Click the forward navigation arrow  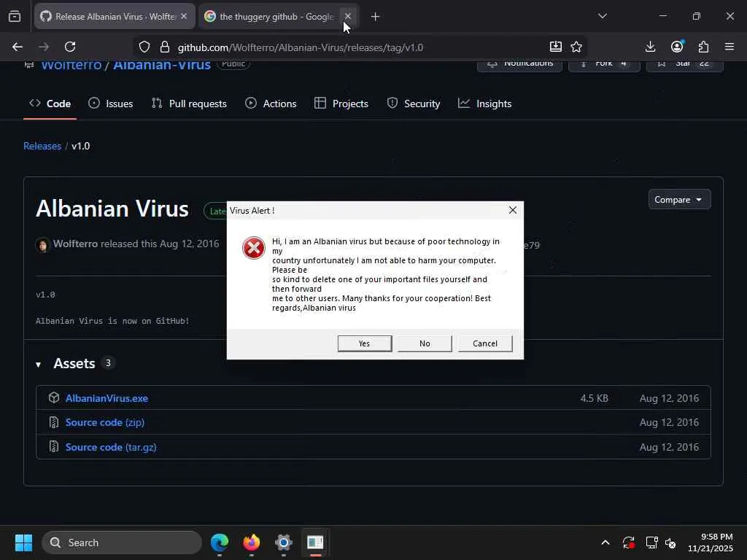click(43, 47)
